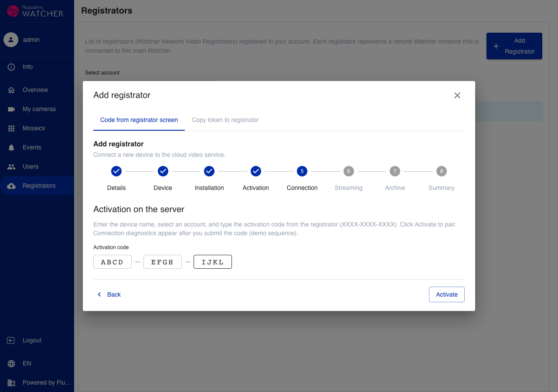
Task: Click the EN language globe icon
Action: 11,364
